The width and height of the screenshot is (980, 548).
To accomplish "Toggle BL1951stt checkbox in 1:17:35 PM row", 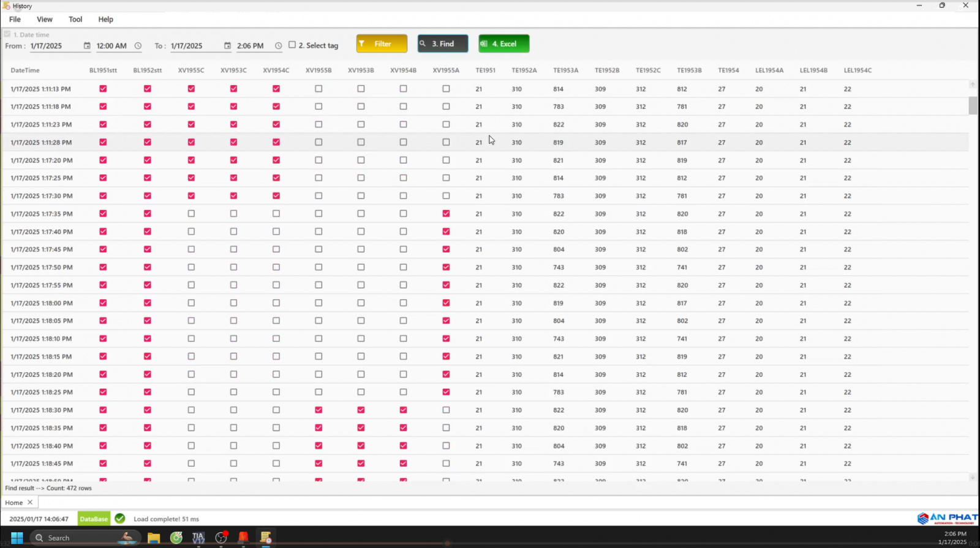I will pyautogui.click(x=103, y=214).
